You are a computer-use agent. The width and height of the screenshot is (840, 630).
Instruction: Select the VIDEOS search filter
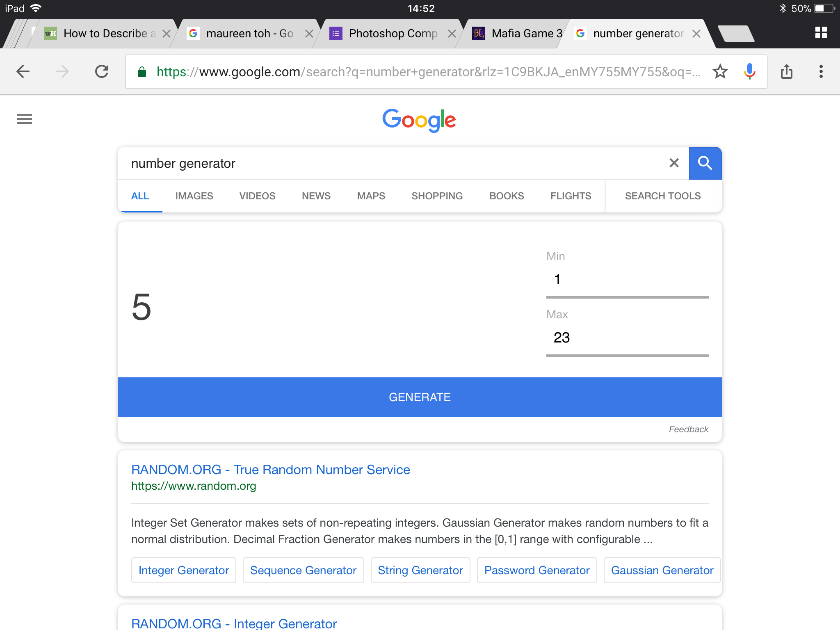[x=257, y=196]
